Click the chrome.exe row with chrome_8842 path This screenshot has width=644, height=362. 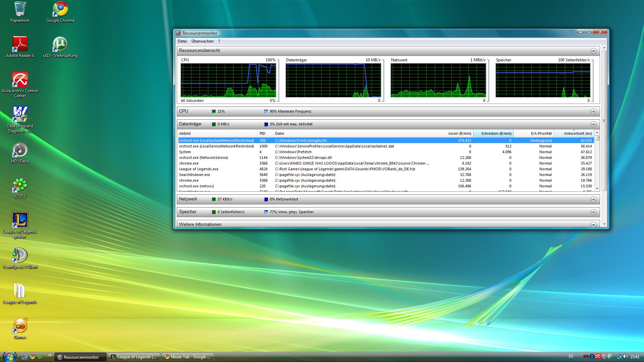tap(386, 163)
